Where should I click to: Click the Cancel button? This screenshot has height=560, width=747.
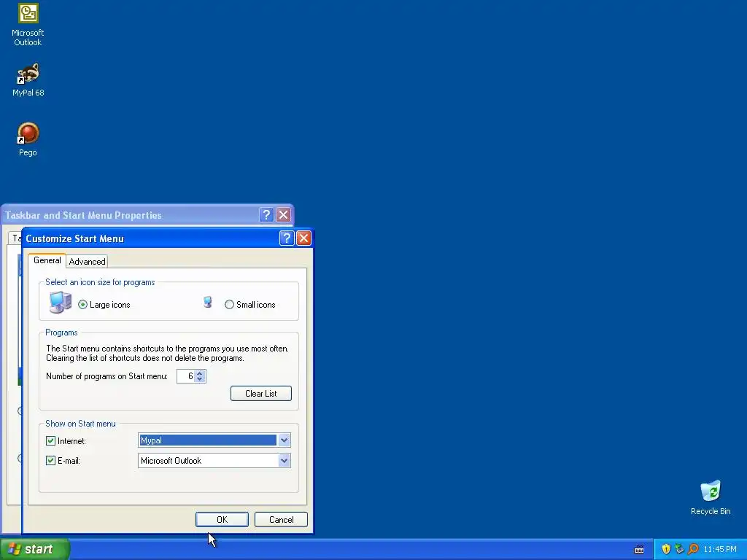coord(281,519)
